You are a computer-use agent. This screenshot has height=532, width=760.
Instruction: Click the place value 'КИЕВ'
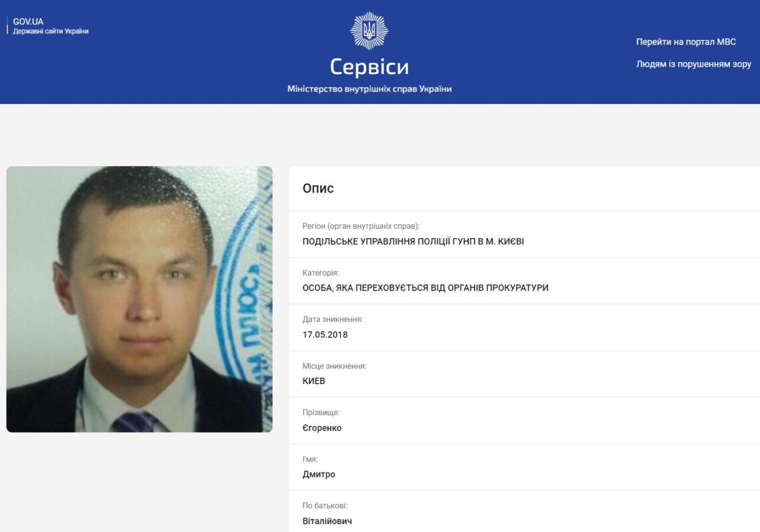click(x=313, y=381)
